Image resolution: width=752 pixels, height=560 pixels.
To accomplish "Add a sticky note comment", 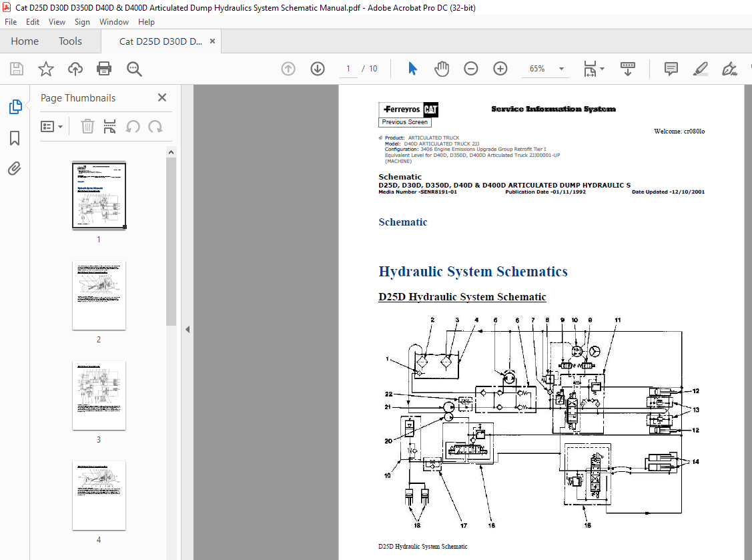I will [x=671, y=69].
